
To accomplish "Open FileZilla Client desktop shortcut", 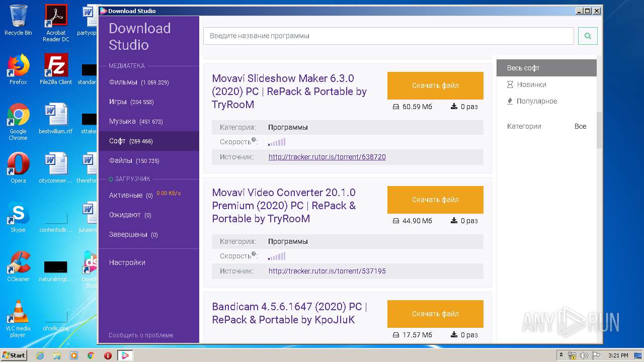I will 56,69.
